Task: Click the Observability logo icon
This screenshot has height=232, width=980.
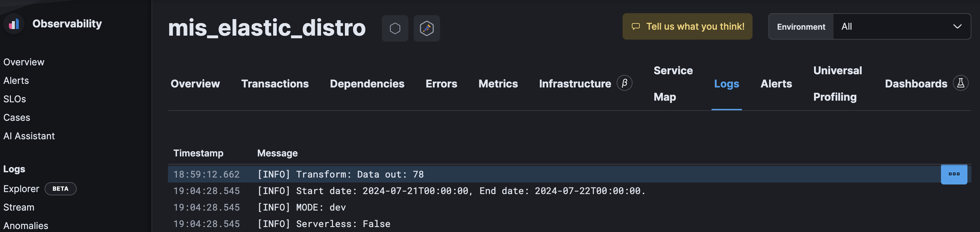Action: (x=14, y=24)
